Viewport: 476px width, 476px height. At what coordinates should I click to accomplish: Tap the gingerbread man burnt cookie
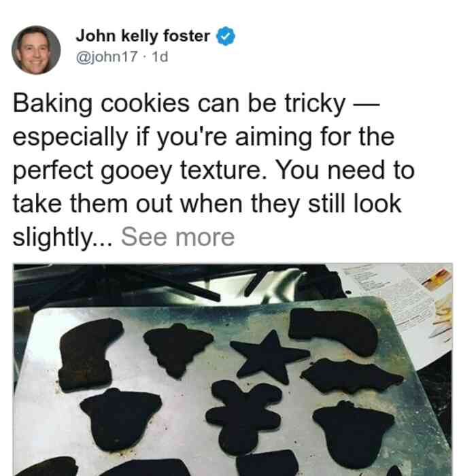(x=243, y=418)
